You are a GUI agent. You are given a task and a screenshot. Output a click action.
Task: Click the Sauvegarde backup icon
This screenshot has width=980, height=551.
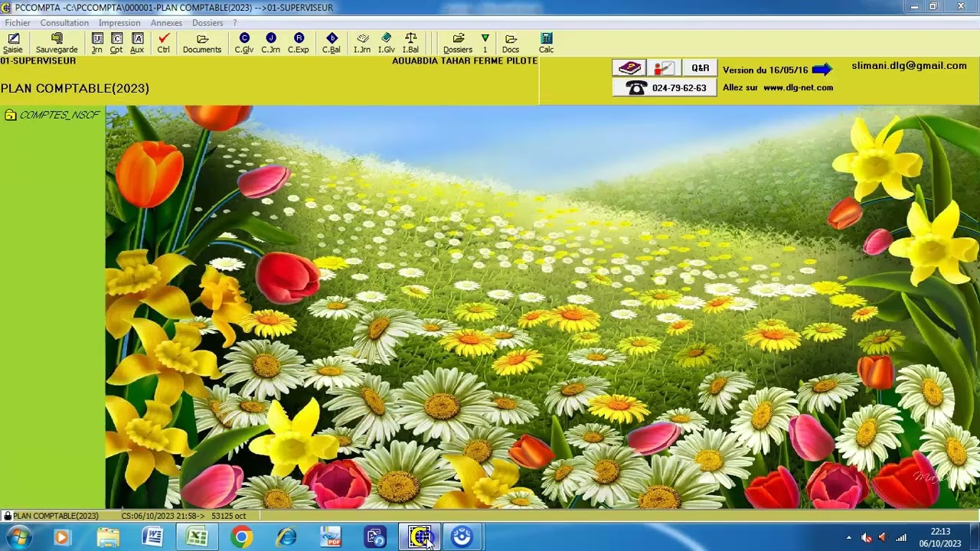[57, 43]
